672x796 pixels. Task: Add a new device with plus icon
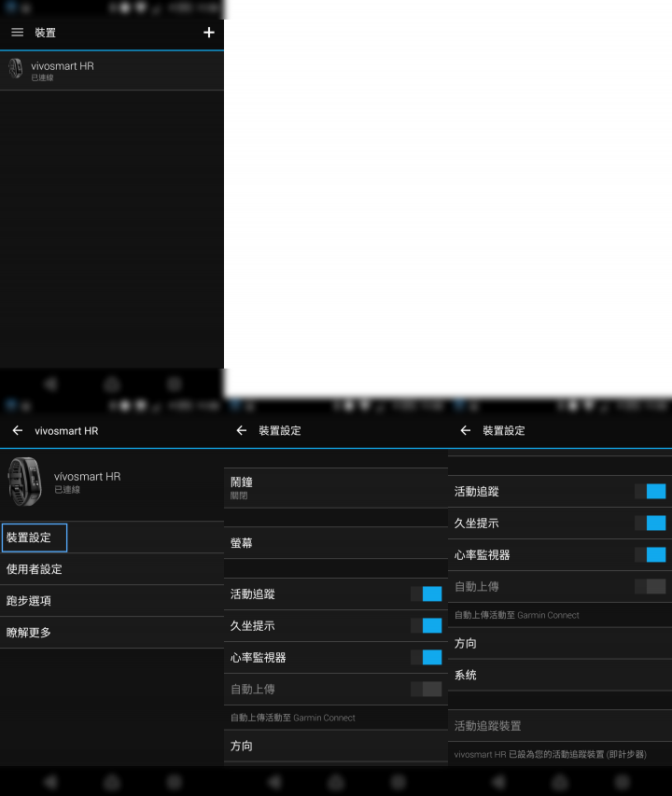click(209, 33)
